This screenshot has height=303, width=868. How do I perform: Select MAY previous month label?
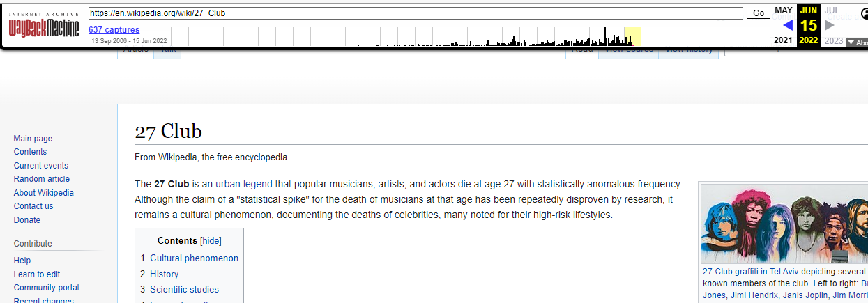coord(784,10)
